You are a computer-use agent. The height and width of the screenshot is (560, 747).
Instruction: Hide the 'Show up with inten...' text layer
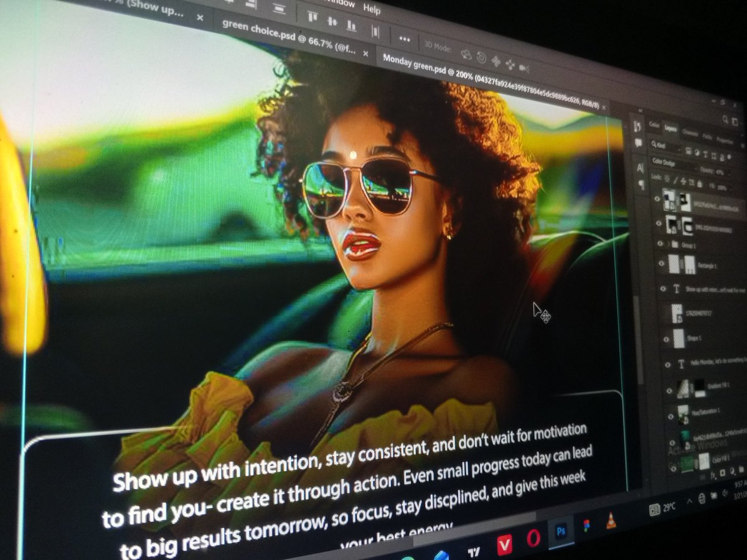click(x=663, y=289)
